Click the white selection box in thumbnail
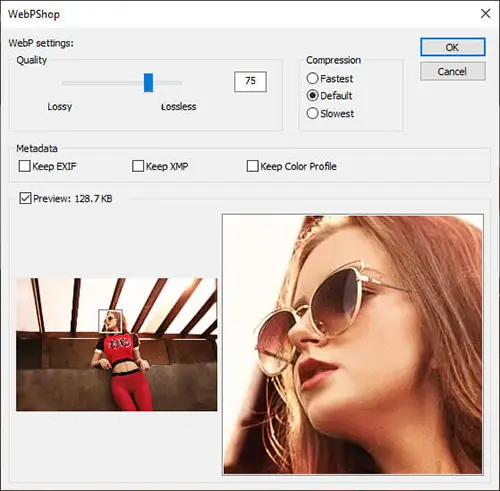 coord(110,321)
